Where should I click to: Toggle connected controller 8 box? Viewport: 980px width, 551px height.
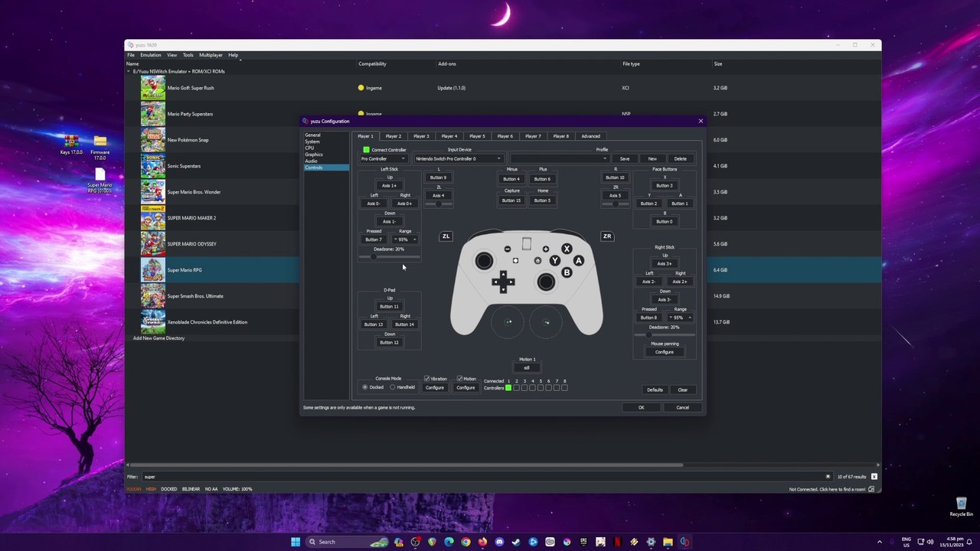click(564, 388)
